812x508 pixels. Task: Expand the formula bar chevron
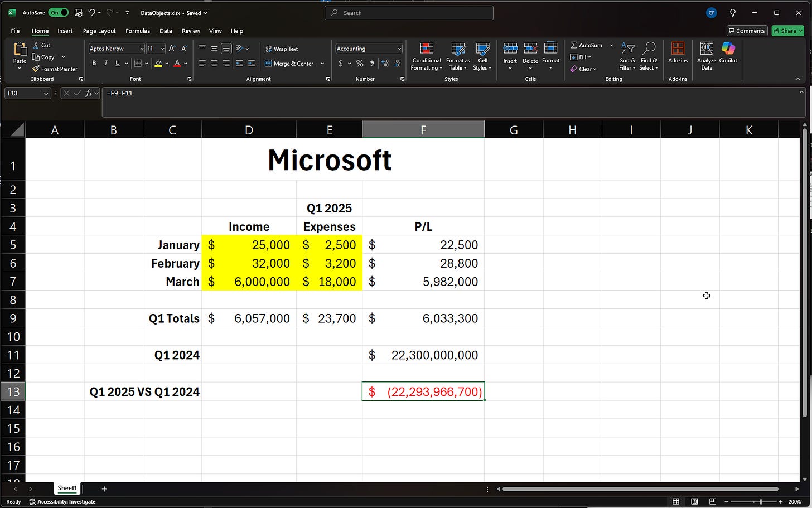pos(801,92)
